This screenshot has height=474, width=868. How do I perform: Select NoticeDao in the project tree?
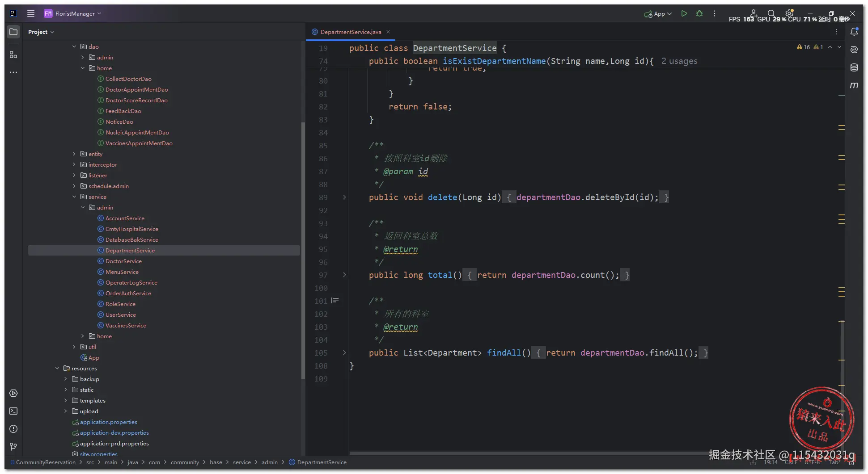point(119,122)
